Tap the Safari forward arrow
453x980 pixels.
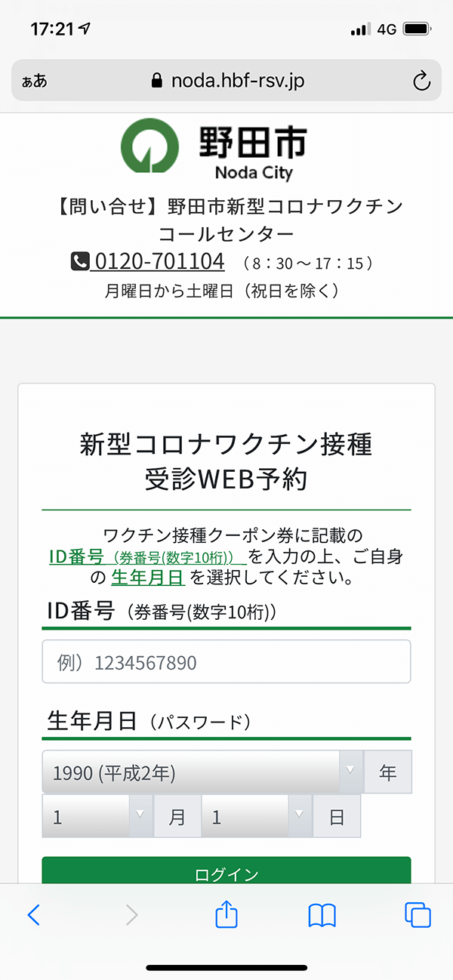pyautogui.click(x=131, y=915)
